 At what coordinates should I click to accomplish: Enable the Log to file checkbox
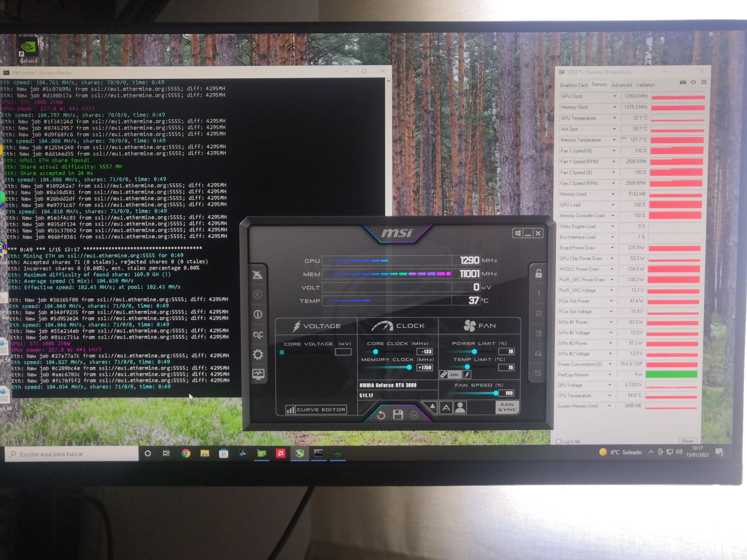(x=558, y=441)
